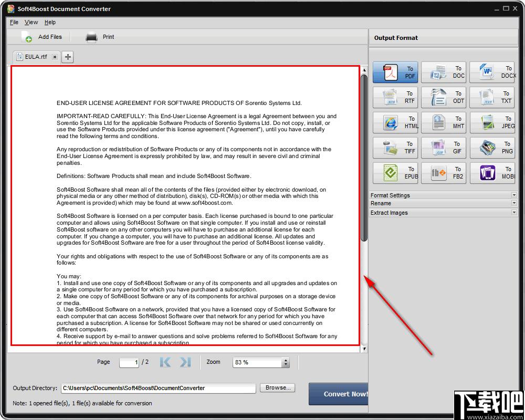
Task: Click the page number input field
Action: [129, 362]
